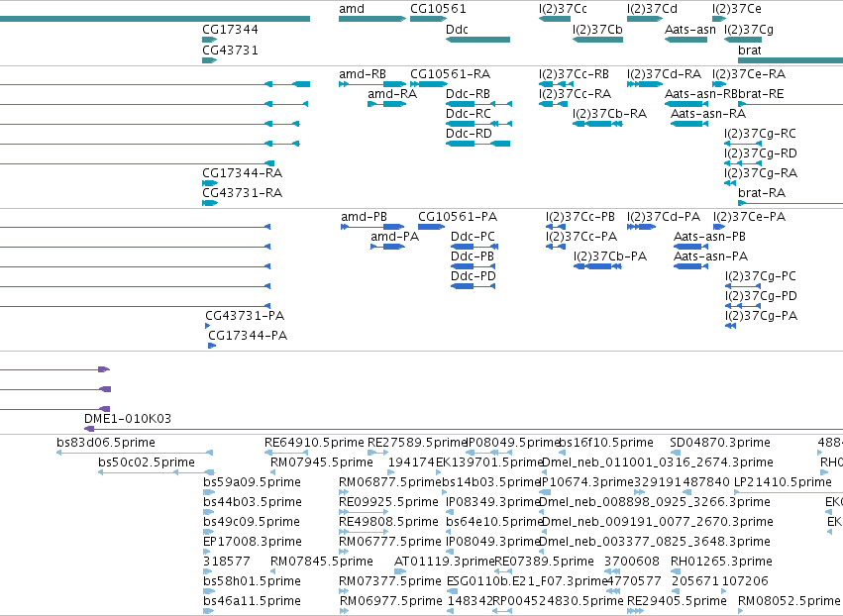Click EST feature bs59a09.5prime
The width and height of the screenshot is (843, 616).
[209, 492]
